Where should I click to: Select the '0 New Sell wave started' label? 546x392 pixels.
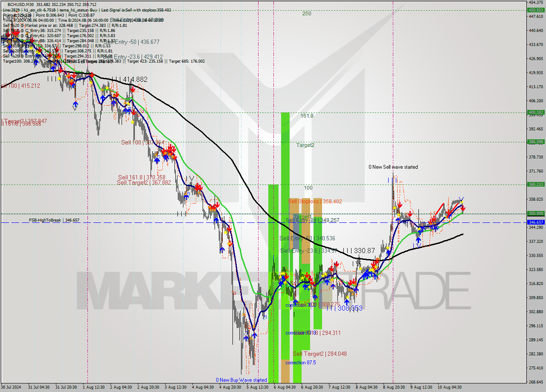393,167
